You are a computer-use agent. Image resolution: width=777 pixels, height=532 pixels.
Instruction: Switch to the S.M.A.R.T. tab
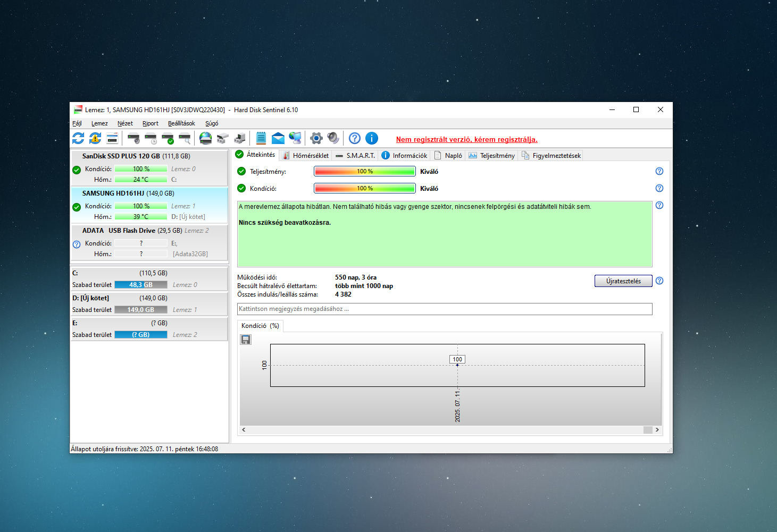[x=355, y=156]
